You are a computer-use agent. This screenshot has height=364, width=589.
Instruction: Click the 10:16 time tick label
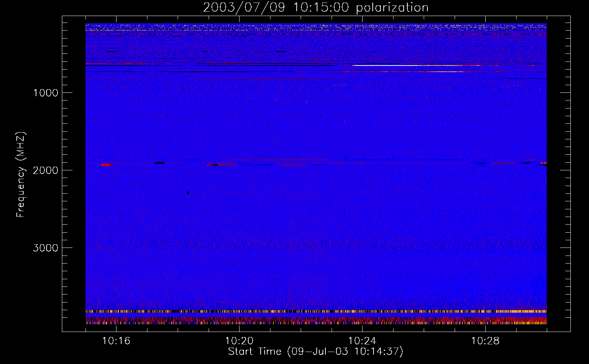(x=116, y=341)
